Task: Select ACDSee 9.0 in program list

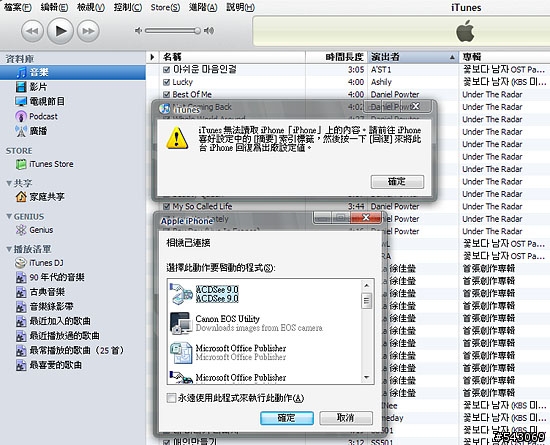Action: pyautogui.click(x=264, y=294)
